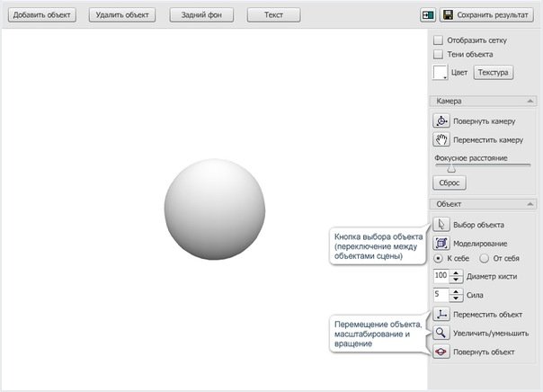Increase Сила value with up arrow
The width and height of the screenshot is (543, 392).
(456, 291)
